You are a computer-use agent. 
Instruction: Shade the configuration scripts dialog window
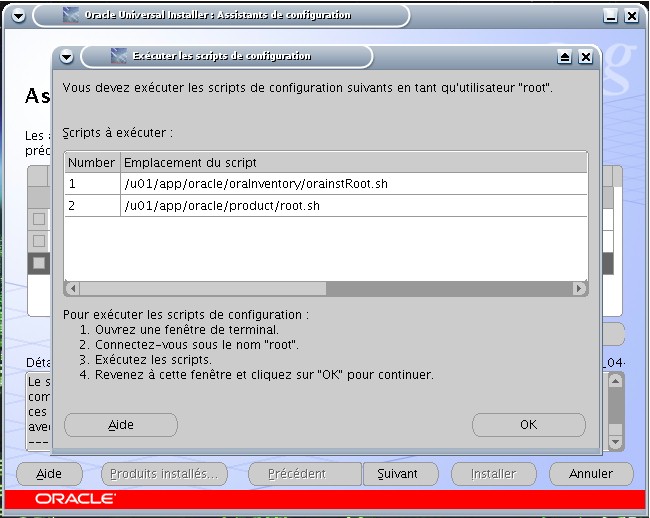564,57
